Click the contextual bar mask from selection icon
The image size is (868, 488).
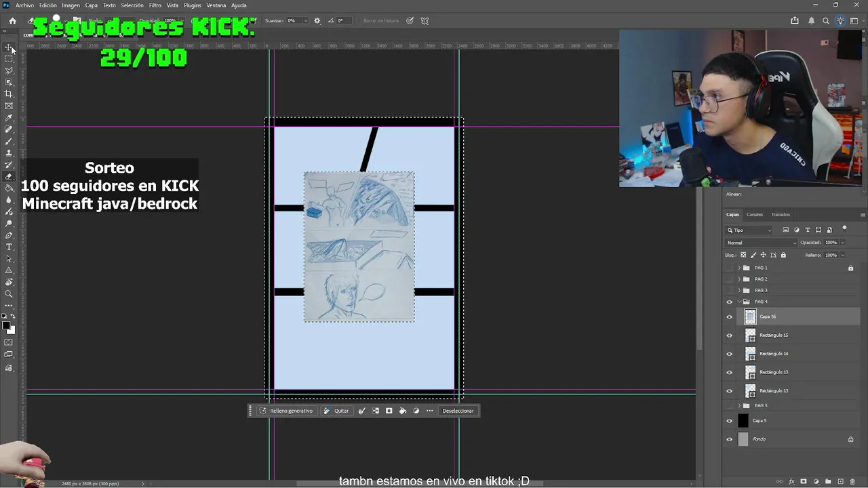point(389,411)
